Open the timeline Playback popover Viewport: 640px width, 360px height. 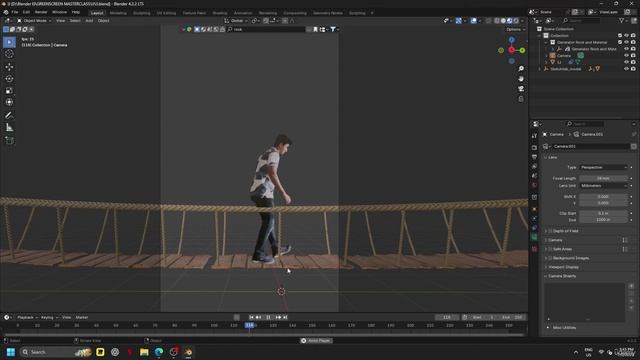point(27,317)
